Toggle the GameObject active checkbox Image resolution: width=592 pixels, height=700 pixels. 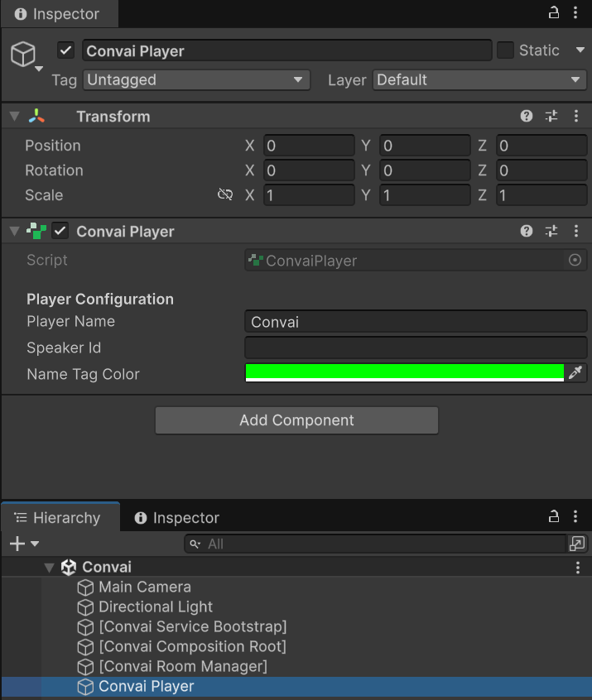[66, 50]
